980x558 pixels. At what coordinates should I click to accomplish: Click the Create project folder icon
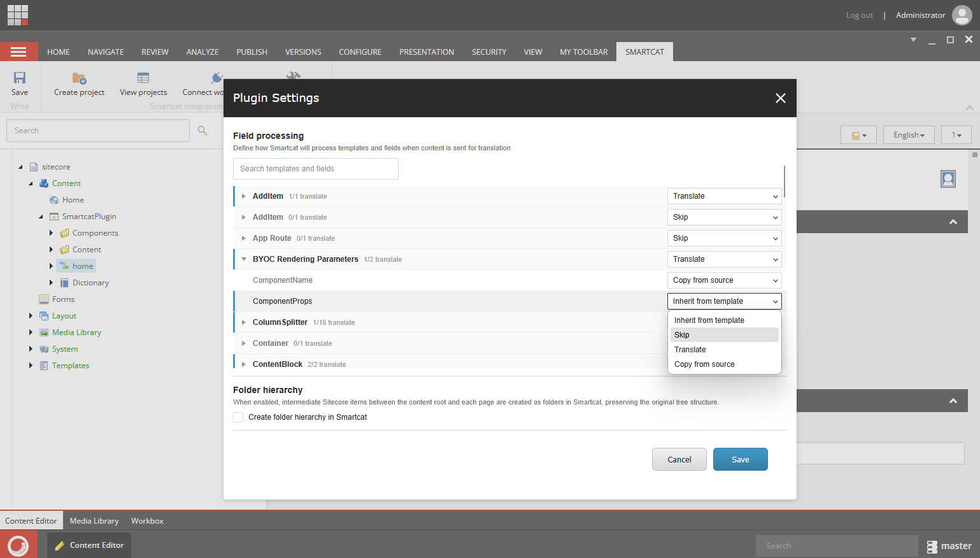[x=79, y=78]
